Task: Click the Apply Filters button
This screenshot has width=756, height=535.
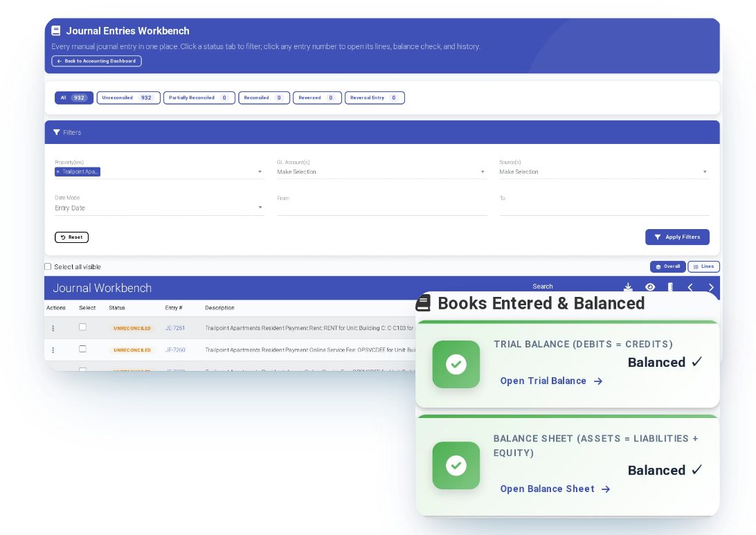Action: tap(677, 237)
